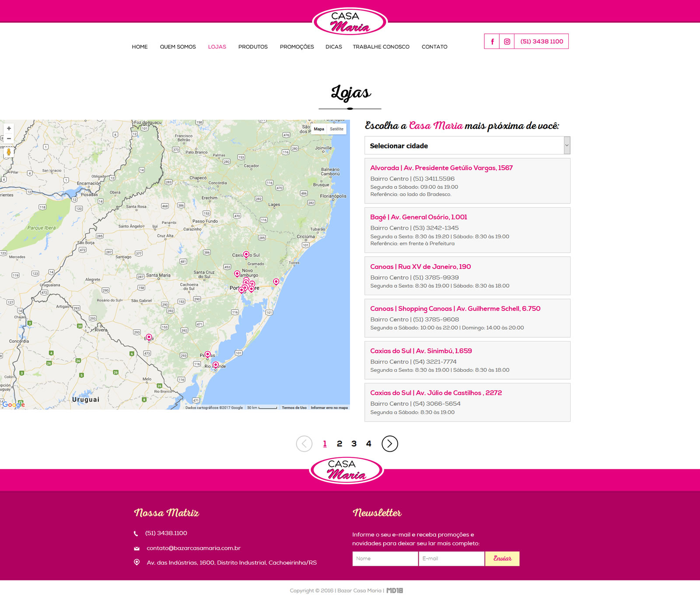Zoom in on the map
Image resolution: width=700 pixels, height=600 pixels.
point(9,129)
